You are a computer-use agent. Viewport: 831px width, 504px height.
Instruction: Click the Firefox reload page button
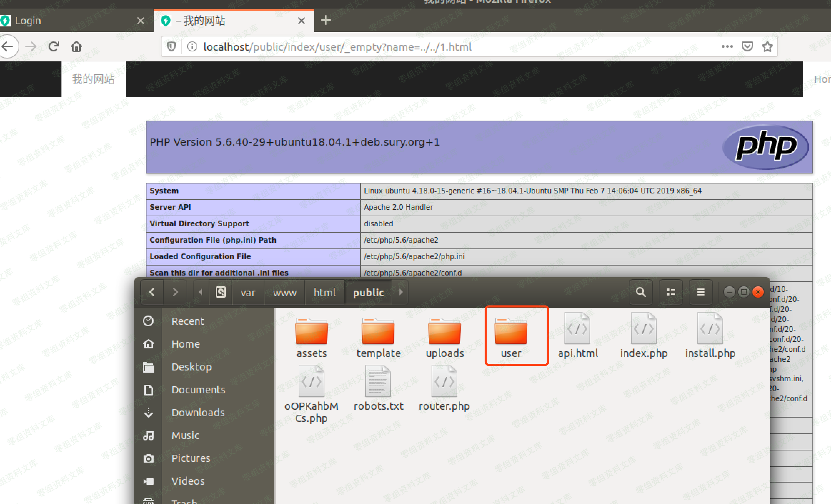(x=54, y=46)
